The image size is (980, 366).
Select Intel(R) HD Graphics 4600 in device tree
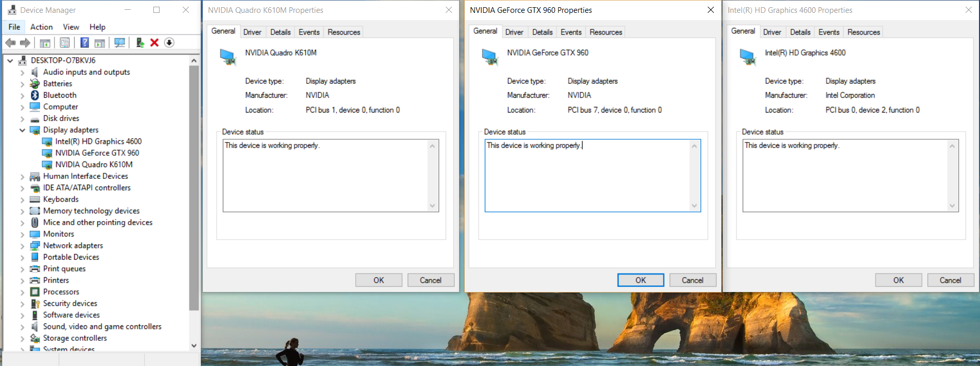98,141
